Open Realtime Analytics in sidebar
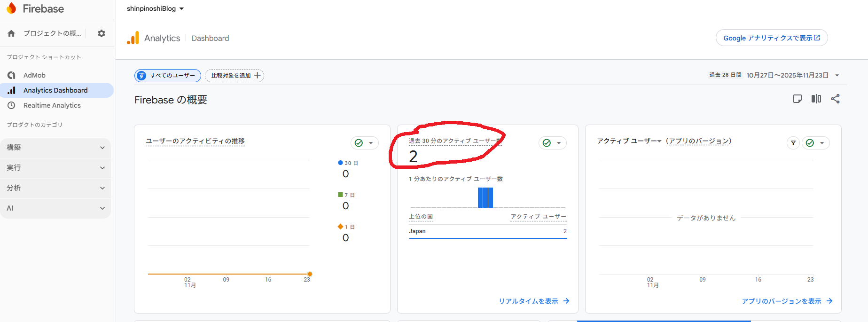Screen dimensions: 868x322 pyautogui.click(x=52, y=105)
